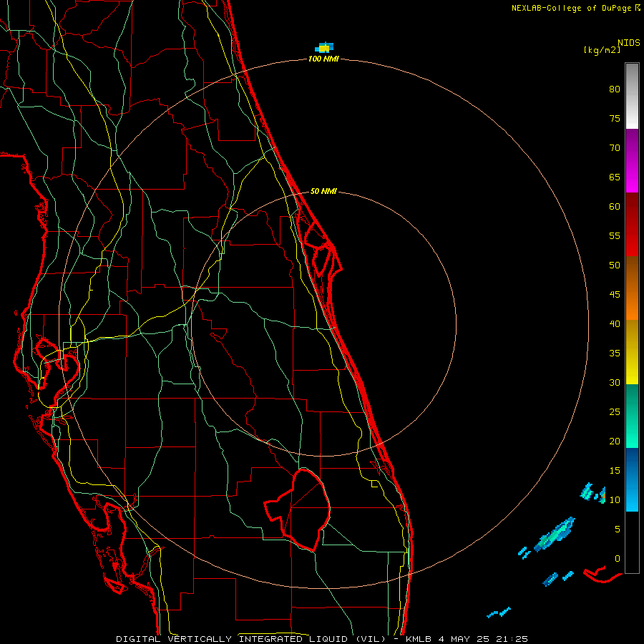This screenshot has height=644, width=644.
Task: Pick the orange-brown segment of the color bar
Action: (x=632, y=288)
